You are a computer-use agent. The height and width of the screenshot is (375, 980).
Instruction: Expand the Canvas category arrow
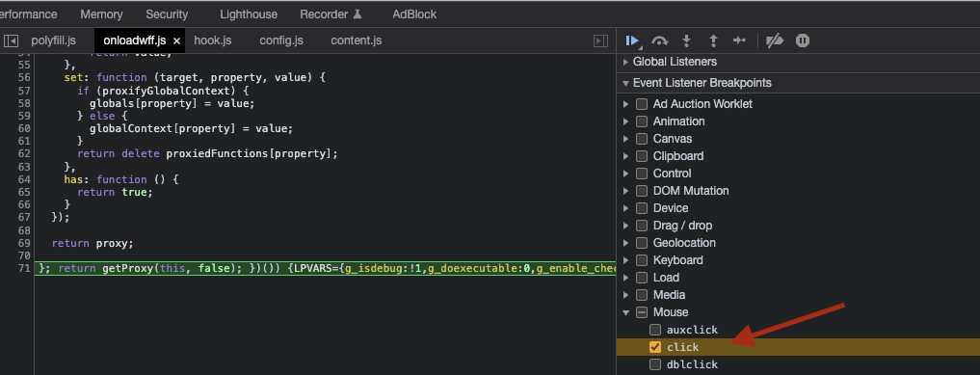[x=626, y=139]
